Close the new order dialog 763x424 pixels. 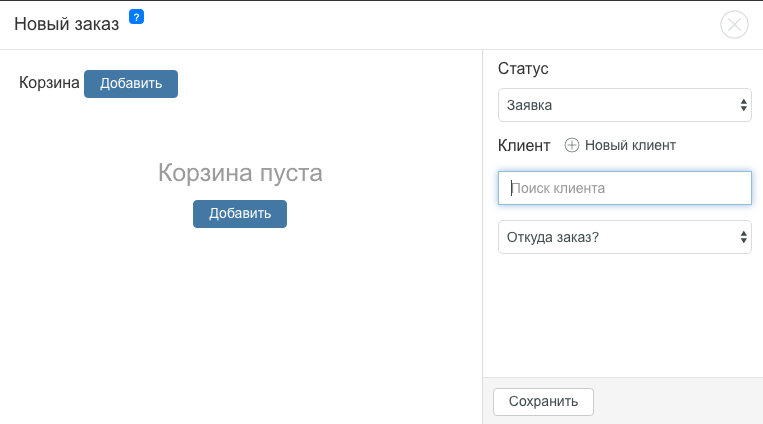734,24
